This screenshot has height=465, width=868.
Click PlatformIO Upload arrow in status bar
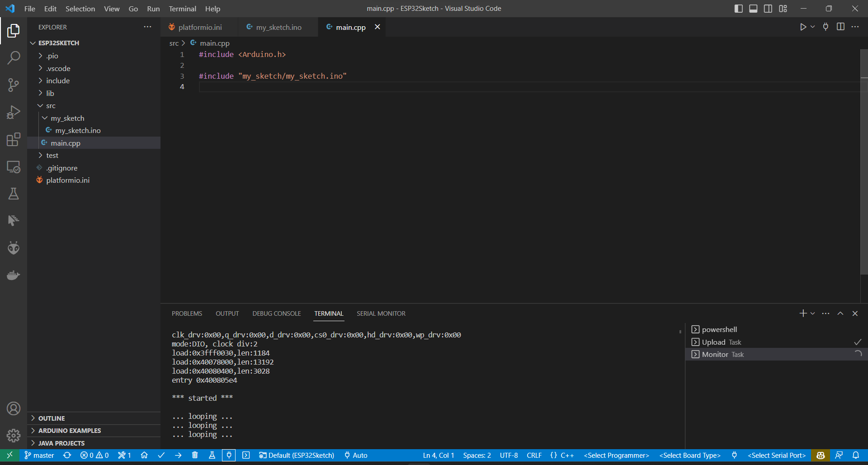(x=178, y=455)
